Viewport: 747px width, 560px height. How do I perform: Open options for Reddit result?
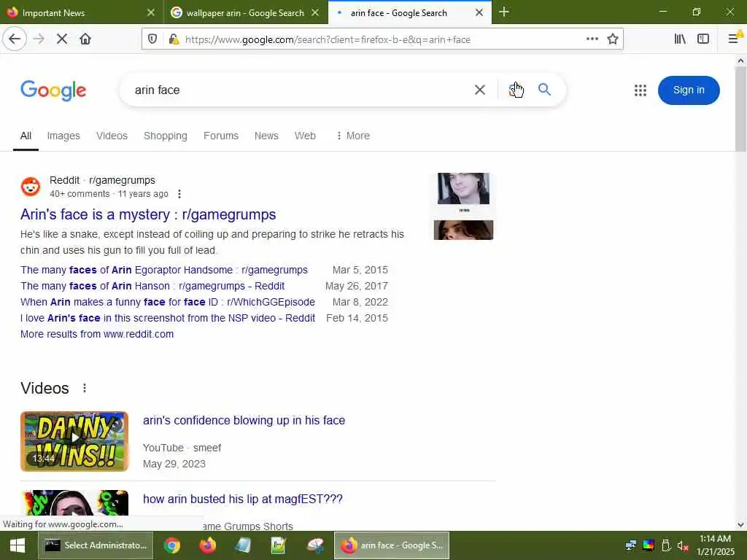[179, 194]
